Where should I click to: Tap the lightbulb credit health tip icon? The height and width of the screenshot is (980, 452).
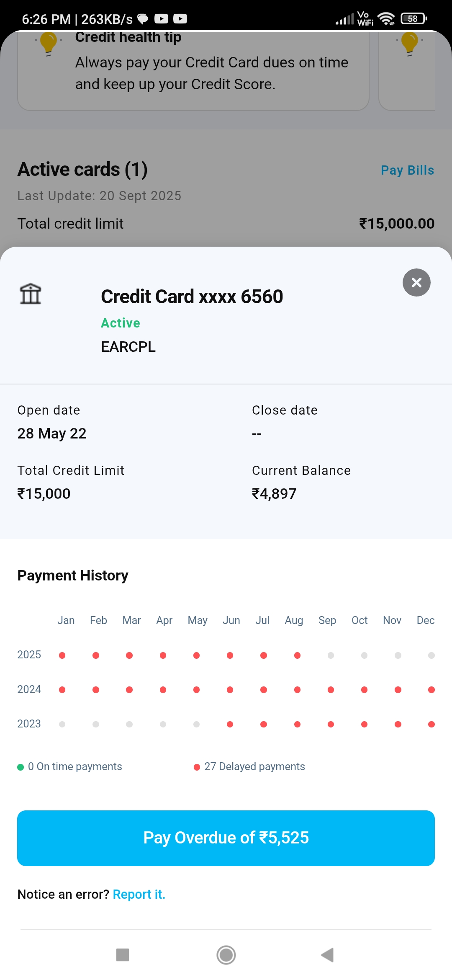click(49, 44)
